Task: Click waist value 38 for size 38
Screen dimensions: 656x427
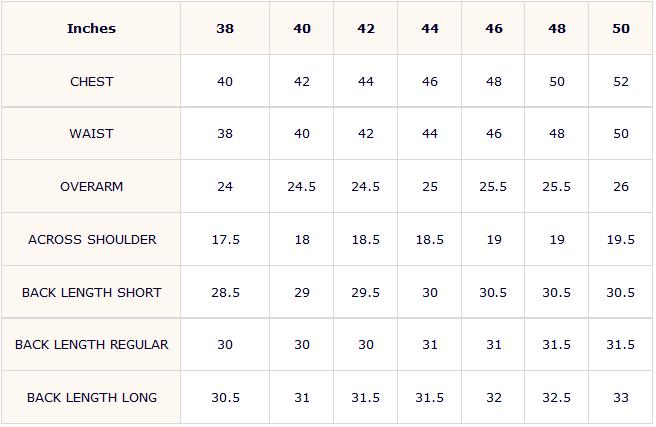Action: pyautogui.click(x=225, y=134)
